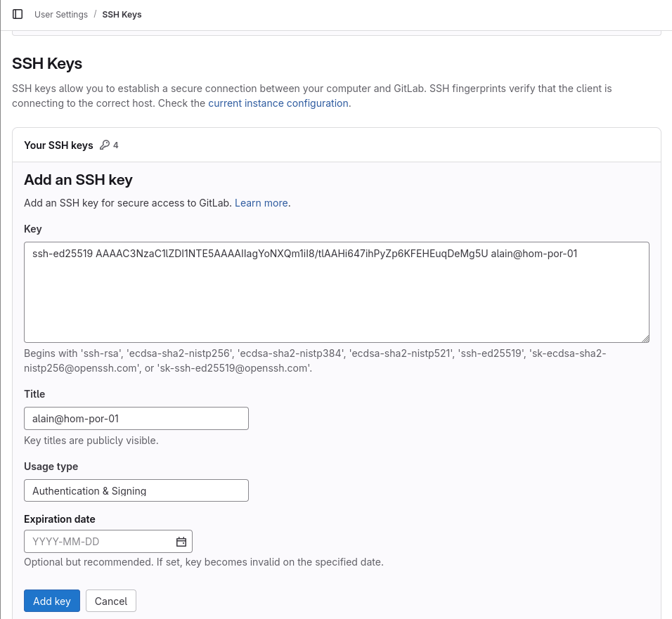Image resolution: width=672 pixels, height=619 pixels.
Task: Click the key icon beside the count 4
Action: (105, 145)
